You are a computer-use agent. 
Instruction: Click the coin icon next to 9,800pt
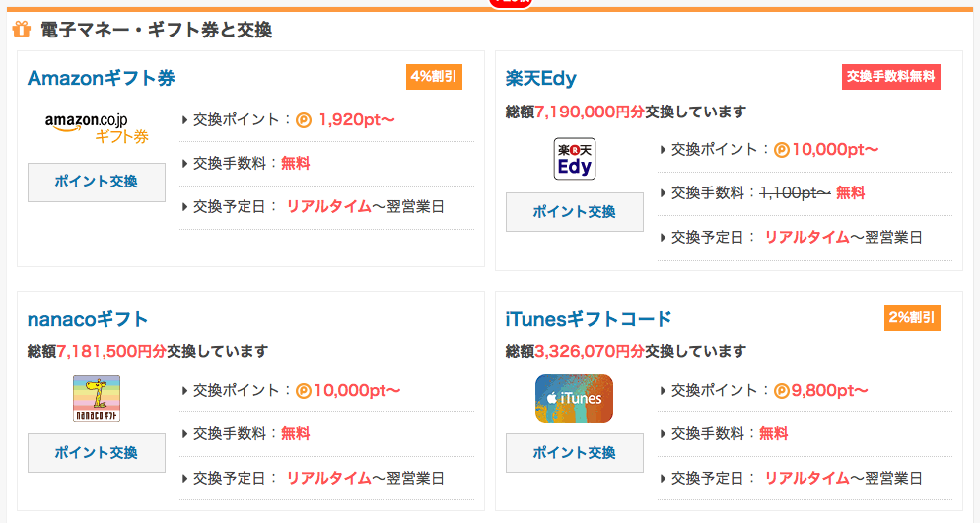[x=781, y=391]
